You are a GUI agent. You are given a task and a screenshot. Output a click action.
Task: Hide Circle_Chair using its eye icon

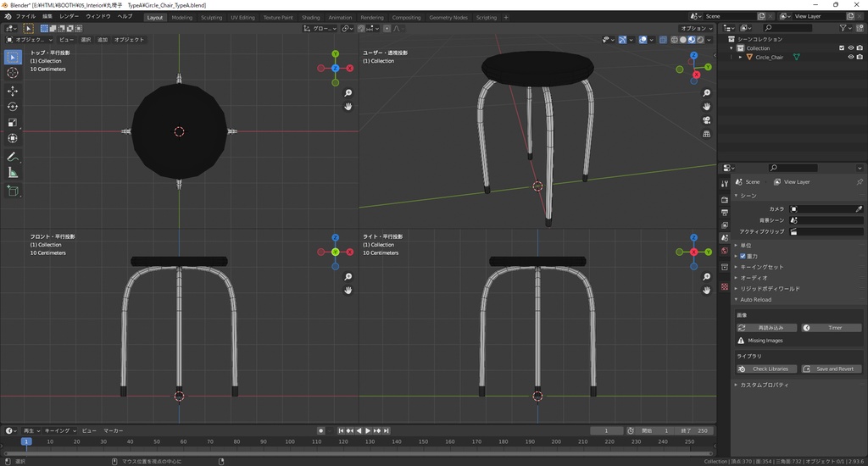[x=850, y=58]
